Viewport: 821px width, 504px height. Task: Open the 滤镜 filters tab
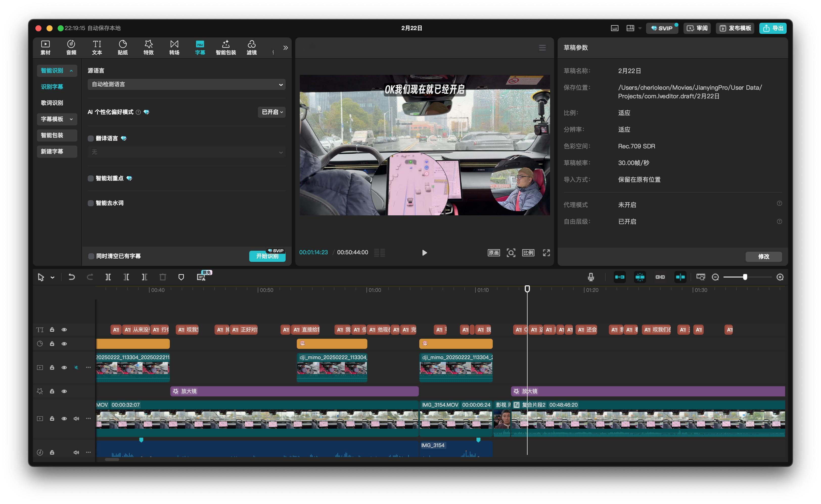click(x=252, y=48)
